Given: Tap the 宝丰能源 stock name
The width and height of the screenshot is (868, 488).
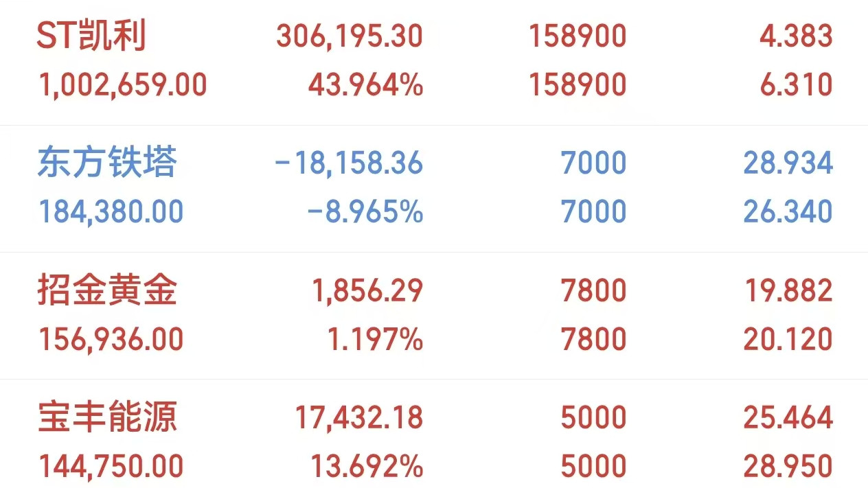Looking at the screenshot, I should click(x=107, y=417).
